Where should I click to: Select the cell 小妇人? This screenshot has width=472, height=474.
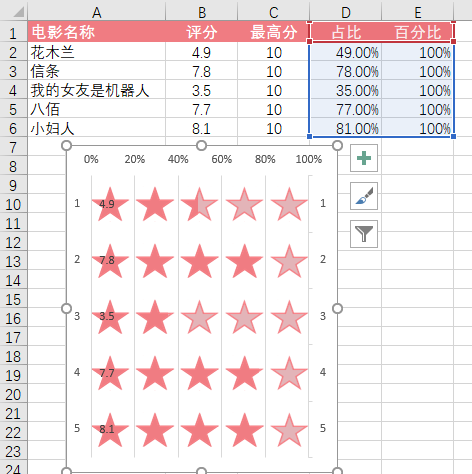97,128
